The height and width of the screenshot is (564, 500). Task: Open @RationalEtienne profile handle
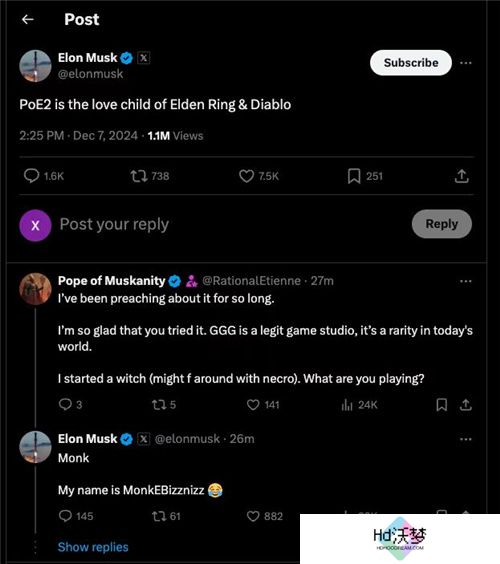tap(251, 281)
